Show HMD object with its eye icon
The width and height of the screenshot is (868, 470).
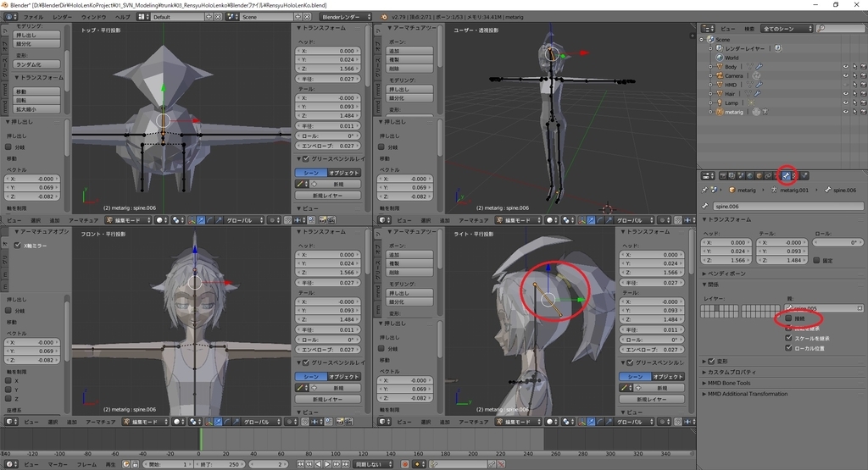(846, 85)
